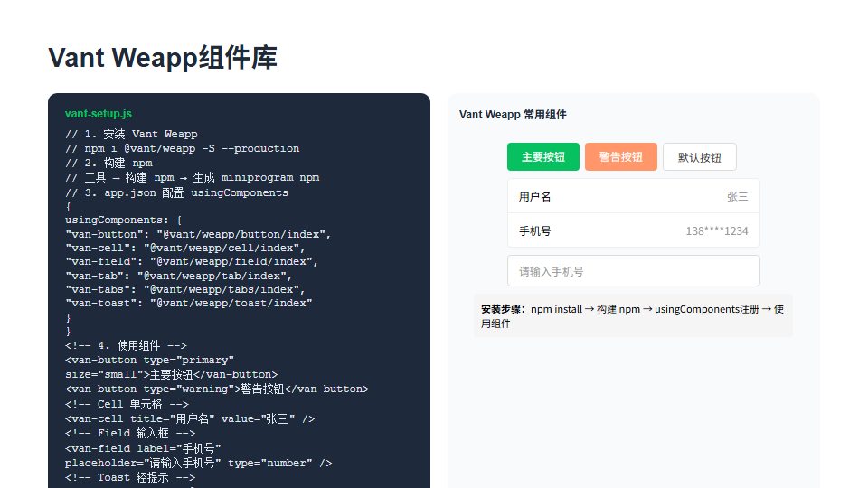Click the "van-button" component path line
Screen dimensions: 868x488
pyautogui.click(x=198, y=234)
